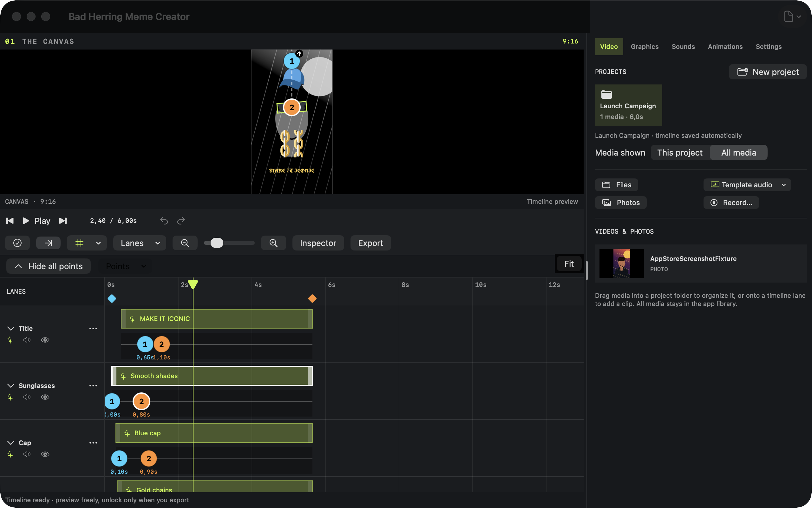Viewport: 812px width, 508px height.
Task: Jump to timeline start with skip-back icon
Action: pos(10,221)
